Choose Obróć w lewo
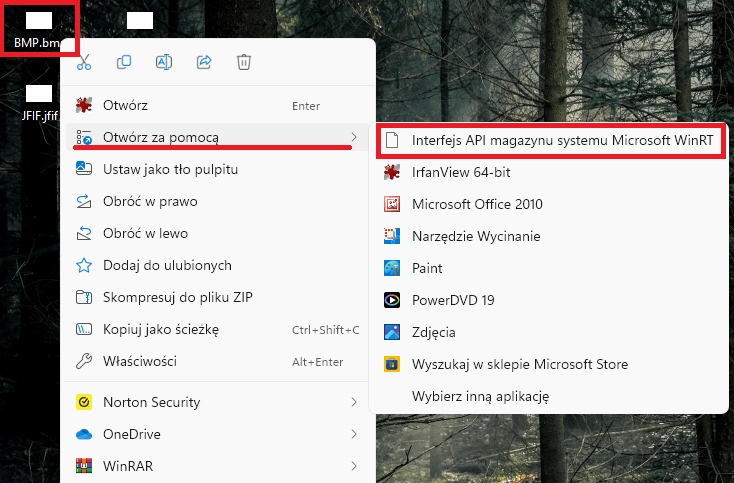Screen dimensions: 734x483 pos(218,233)
